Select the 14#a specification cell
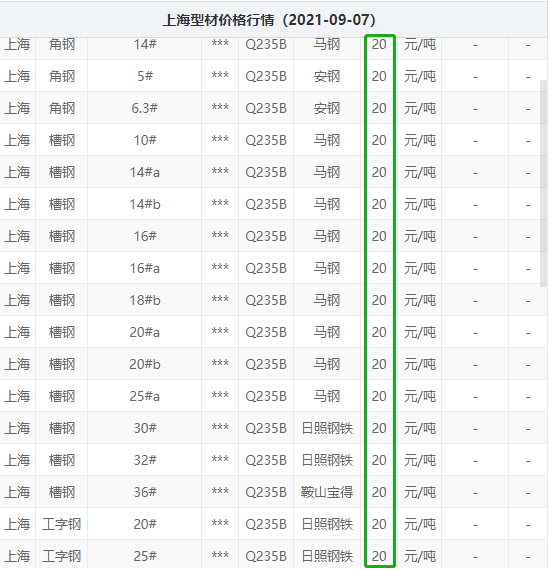549x570 pixels. [145, 172]
